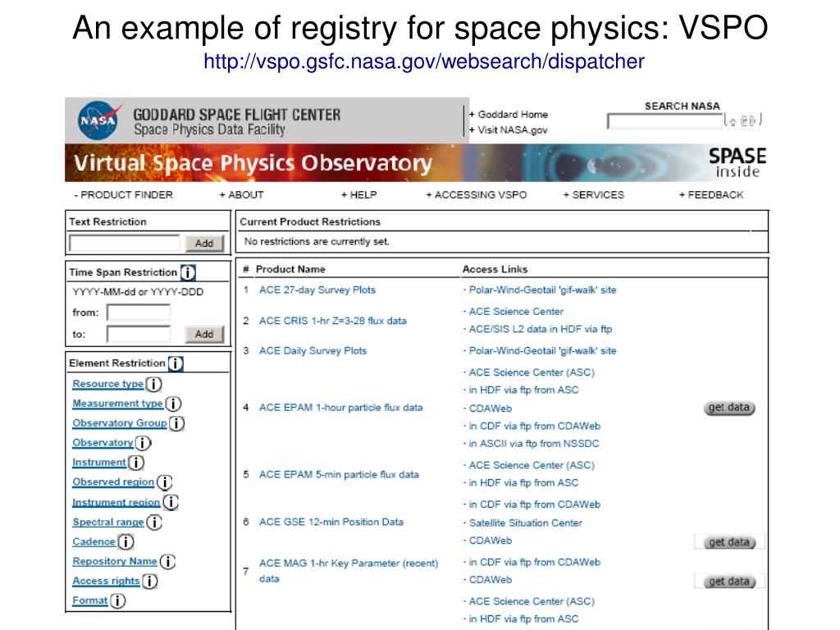The image size is (840, 630).
Task: Click the 'Product Name' column header
Action: (290, 269)
